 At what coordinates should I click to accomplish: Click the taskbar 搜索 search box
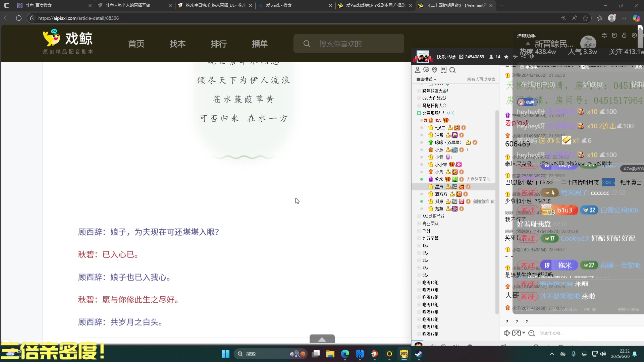[270, 354]
